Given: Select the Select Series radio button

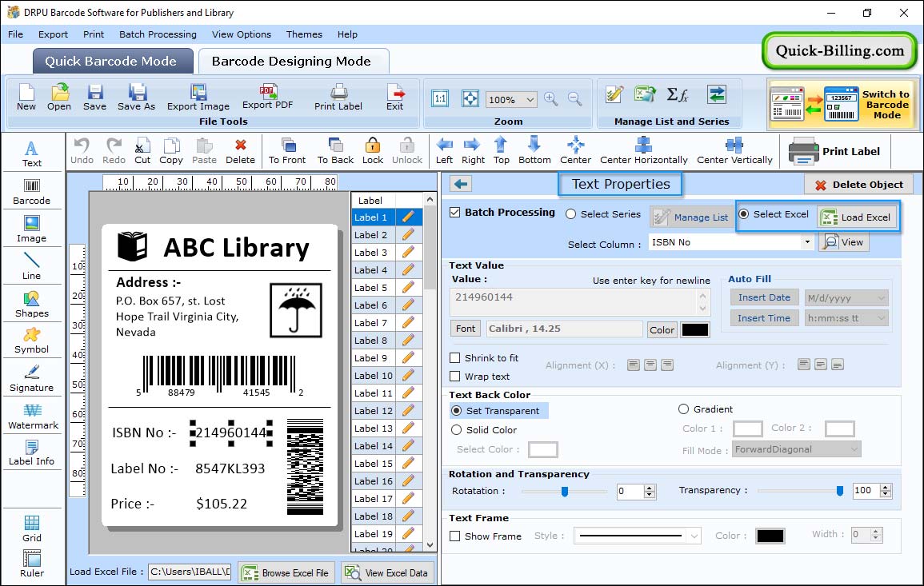Looking at the screenshot, I should [x=570, y=214].
